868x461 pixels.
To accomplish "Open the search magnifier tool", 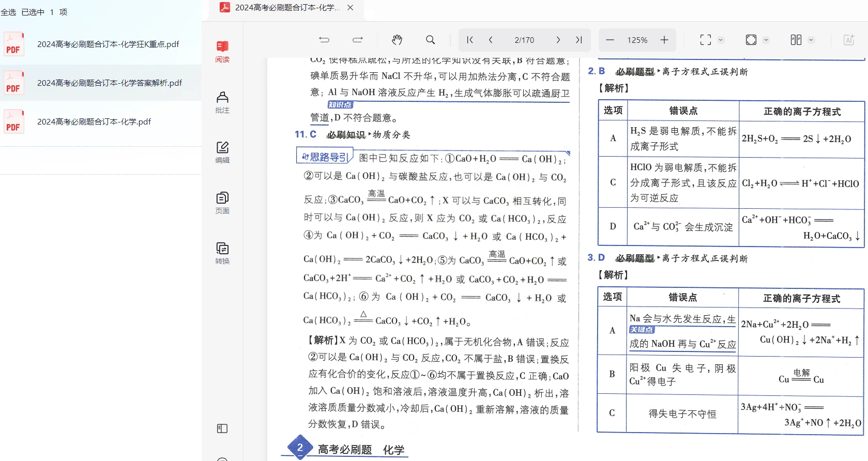I will click(x=430, y=40).
